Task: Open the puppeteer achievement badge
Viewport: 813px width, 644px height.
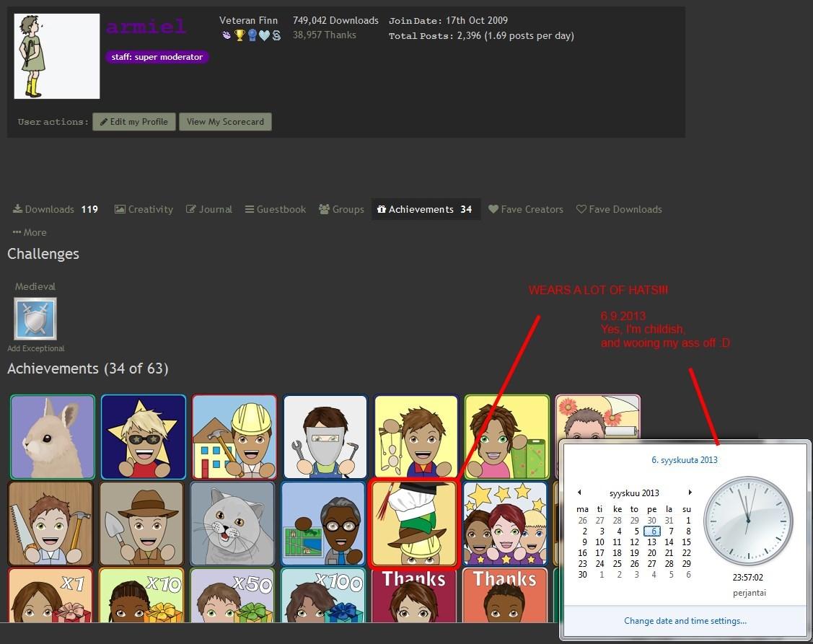Action: click(416, 436)
